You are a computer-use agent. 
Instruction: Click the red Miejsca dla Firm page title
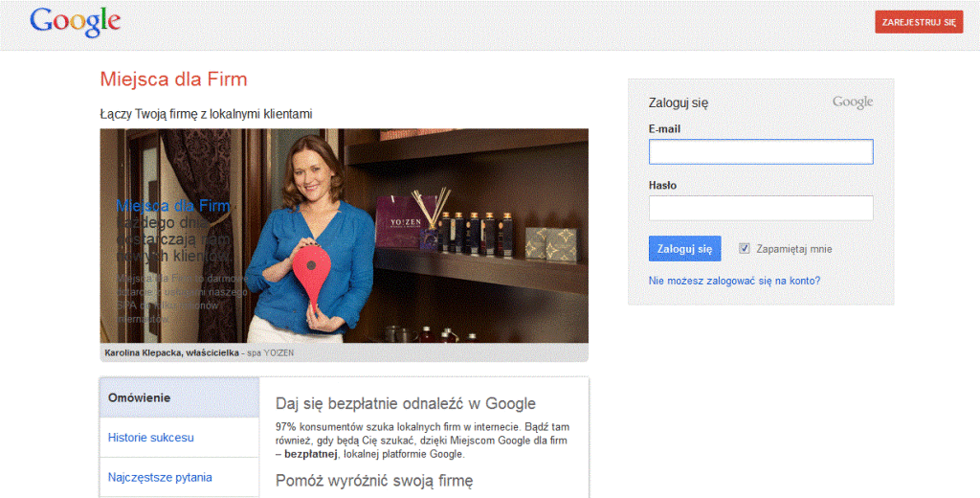(173, 79)
